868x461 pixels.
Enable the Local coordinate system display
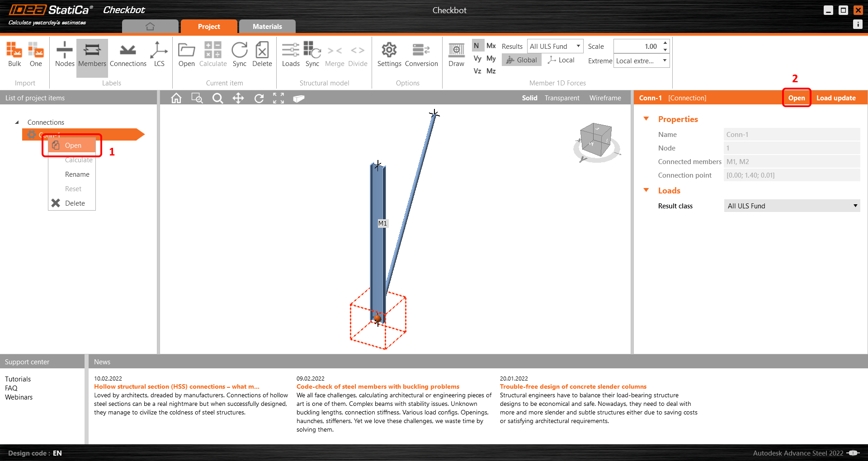561,60
